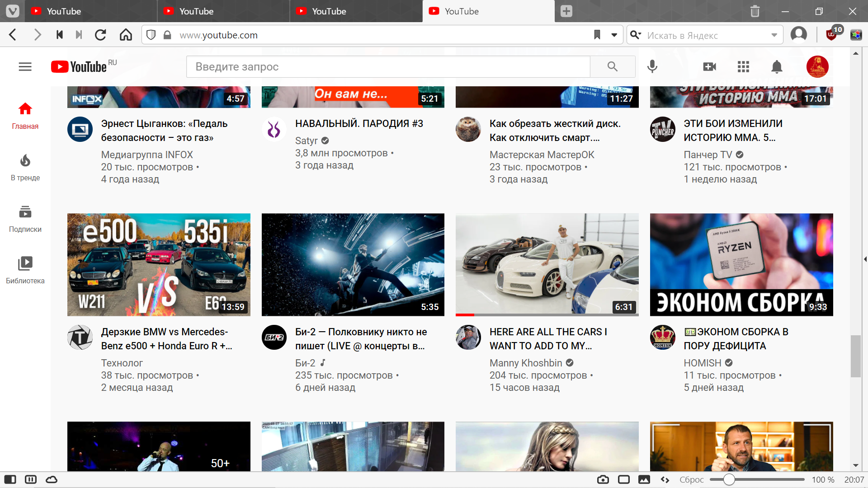Click the search magnifier button
Screen dimensions: 868x488
613,67
